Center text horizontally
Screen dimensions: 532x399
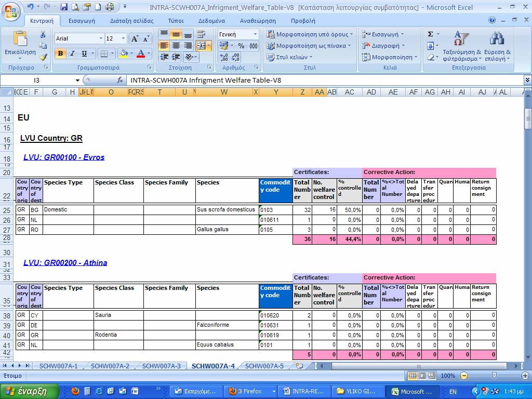tap(176, 46)
